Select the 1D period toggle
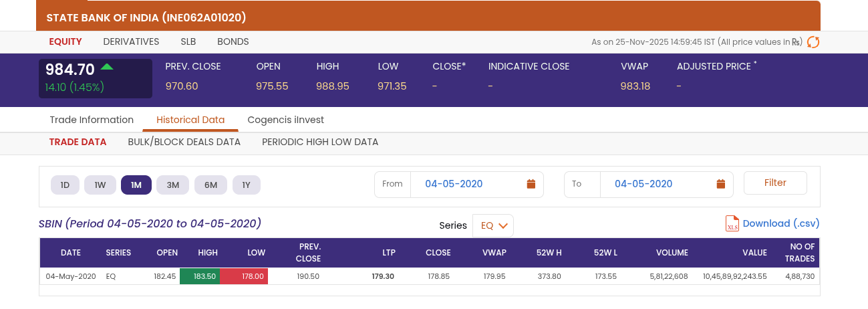 (x=65, y=185)
